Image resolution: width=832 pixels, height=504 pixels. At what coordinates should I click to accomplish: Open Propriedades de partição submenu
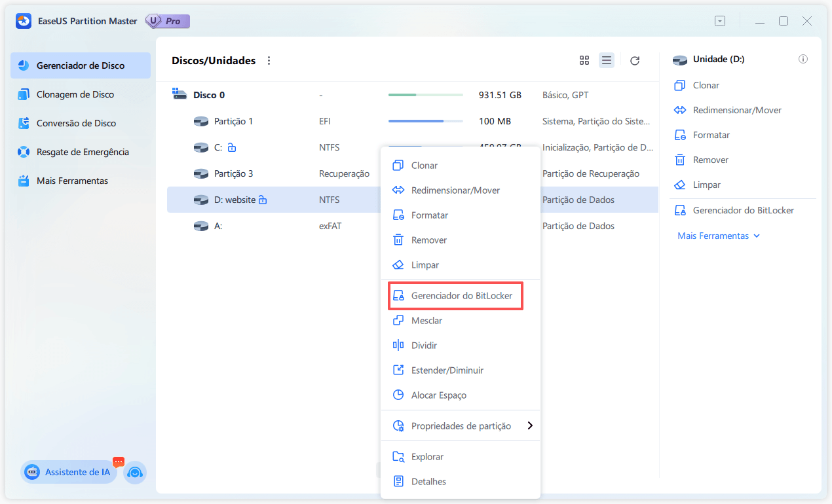[x=461, y=426]
